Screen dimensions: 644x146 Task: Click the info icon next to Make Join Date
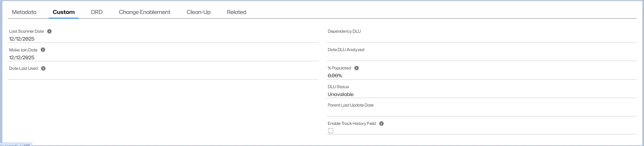point(43,50)
